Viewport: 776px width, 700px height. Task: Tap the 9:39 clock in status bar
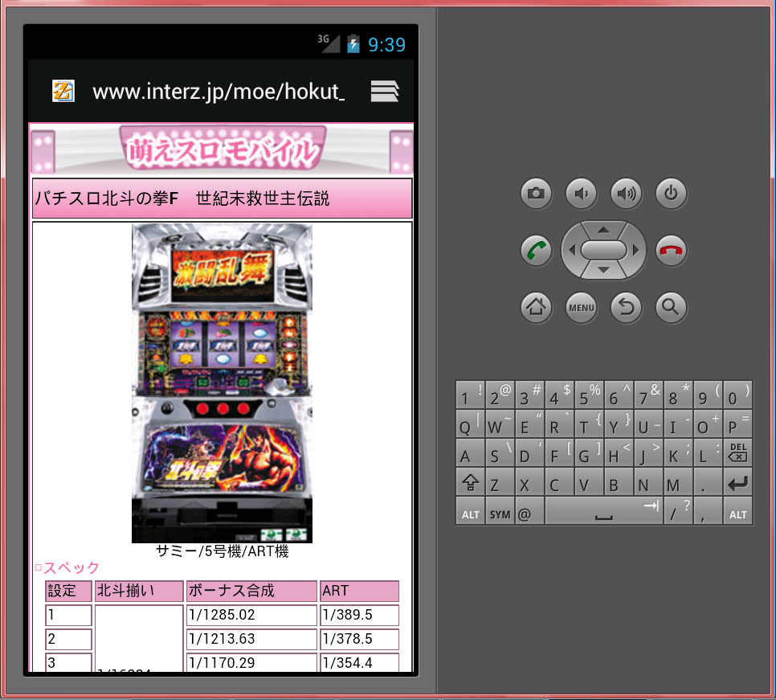pyautogui.click(x=386, y=44)
